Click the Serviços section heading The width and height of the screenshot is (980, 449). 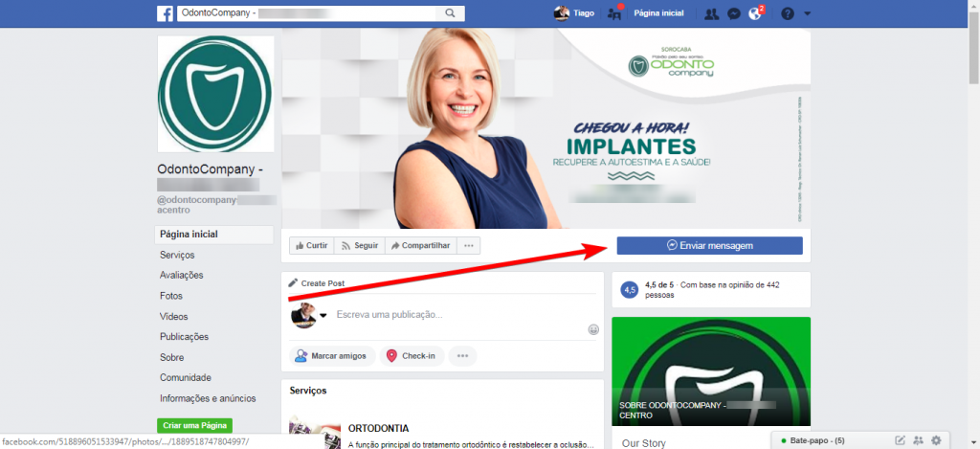tap(308, 391)
